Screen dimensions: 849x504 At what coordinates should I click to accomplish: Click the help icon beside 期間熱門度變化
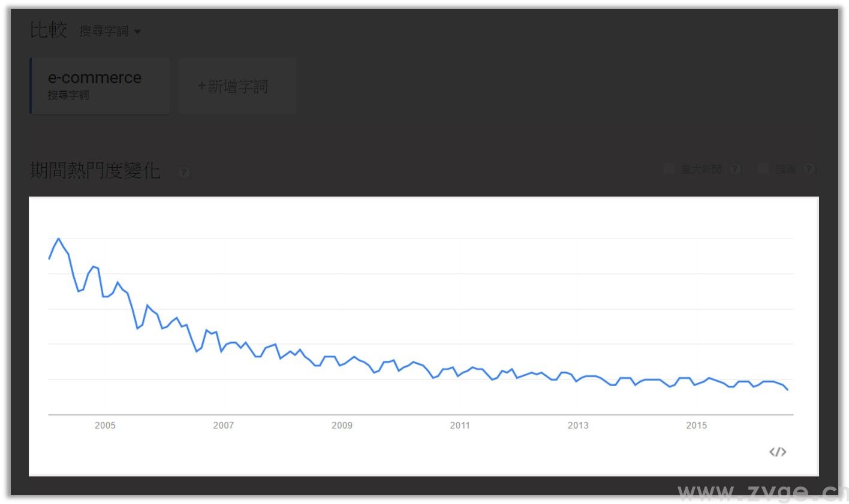pyautogui.click(x=183, y=172)
